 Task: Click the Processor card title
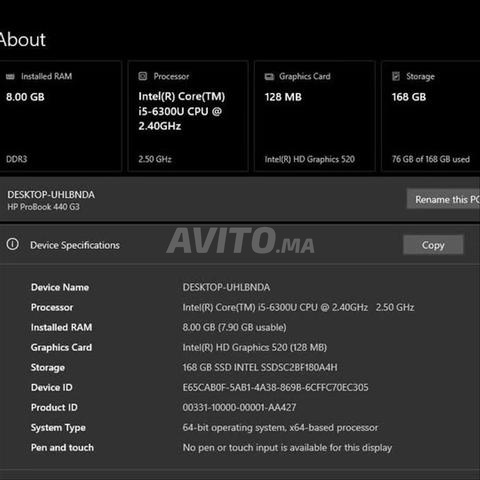click(x=171, y=76)
